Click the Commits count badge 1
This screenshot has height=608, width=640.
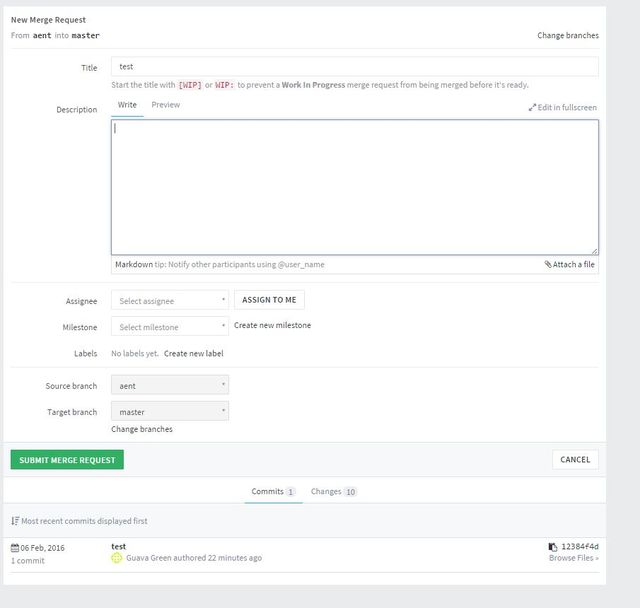point(290,492)
